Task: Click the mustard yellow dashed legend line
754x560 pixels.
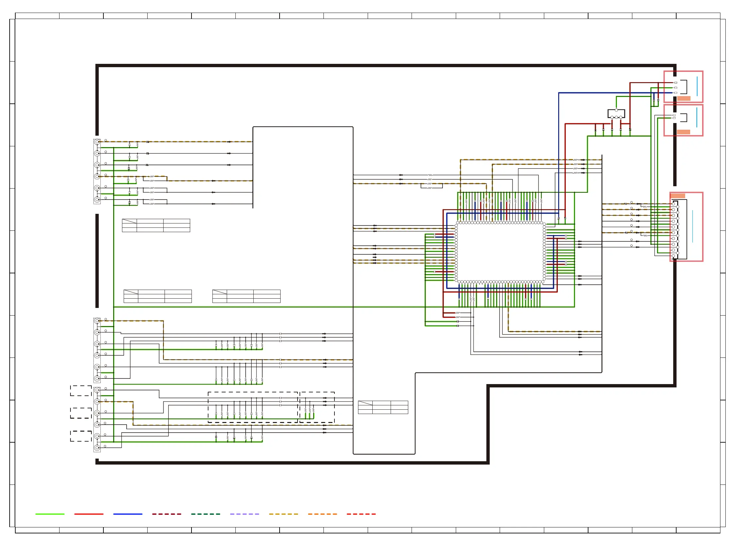Action: click(284, 514)
